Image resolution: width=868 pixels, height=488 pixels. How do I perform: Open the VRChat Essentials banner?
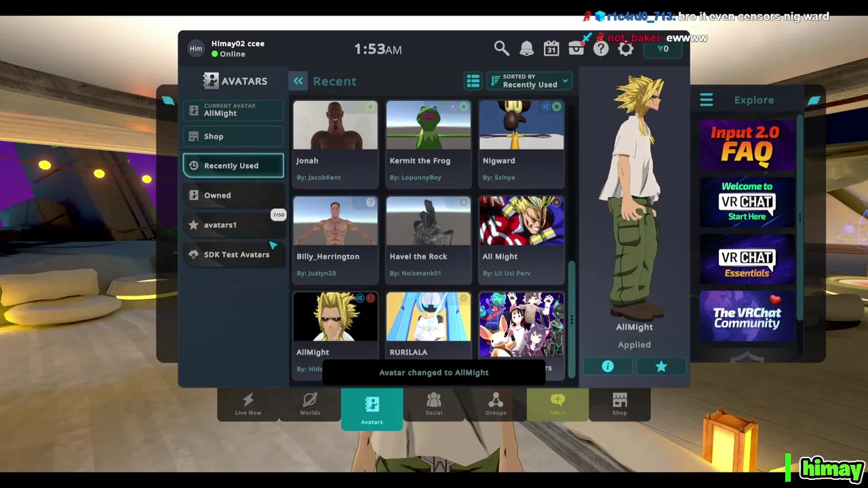click(747, 259)
